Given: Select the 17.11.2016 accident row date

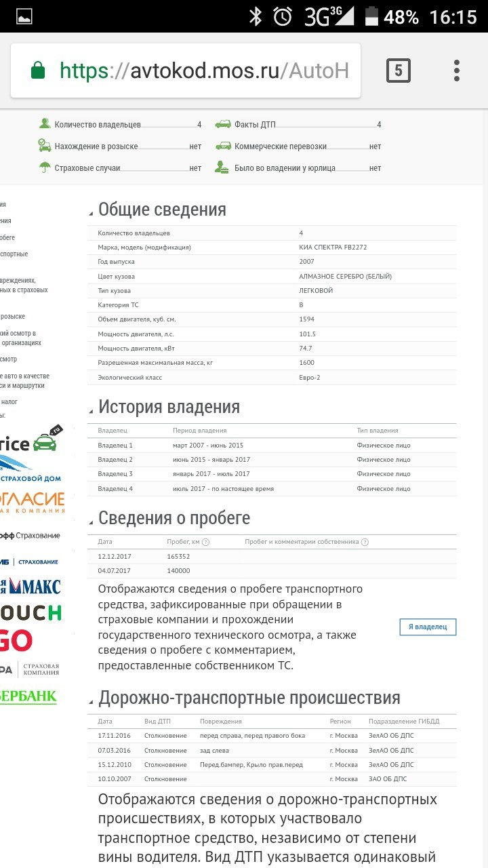Looking at the screenshot, I should pos(114,736).
